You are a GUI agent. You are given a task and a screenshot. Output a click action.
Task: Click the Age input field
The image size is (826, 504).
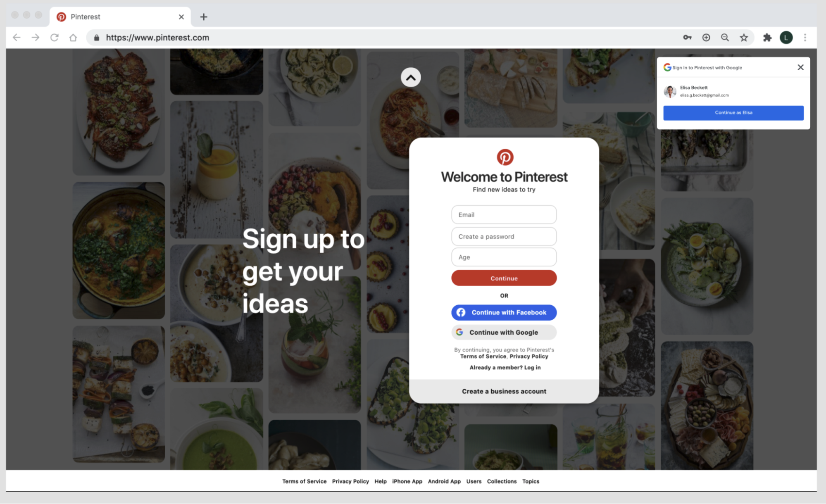pos(504,257)
